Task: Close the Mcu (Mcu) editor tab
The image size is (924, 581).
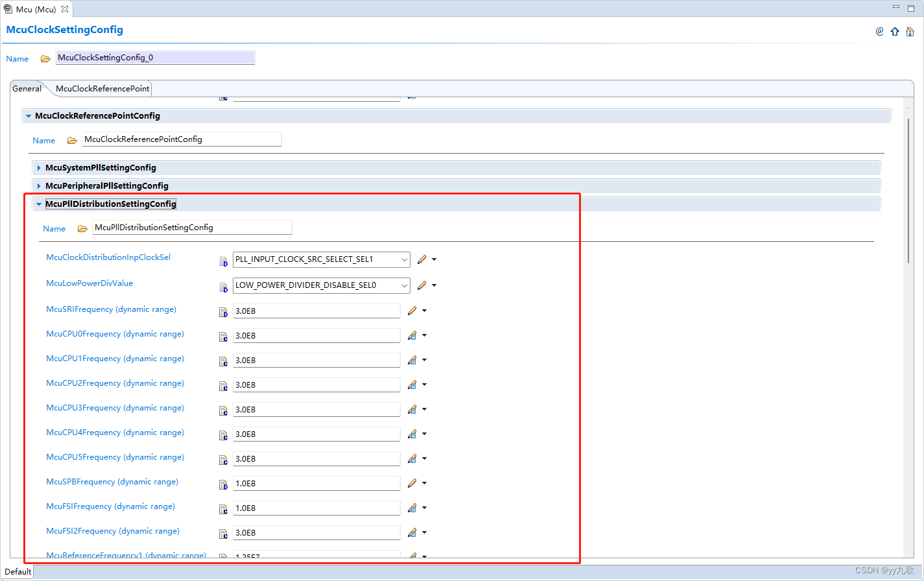Action: (65, 9)
